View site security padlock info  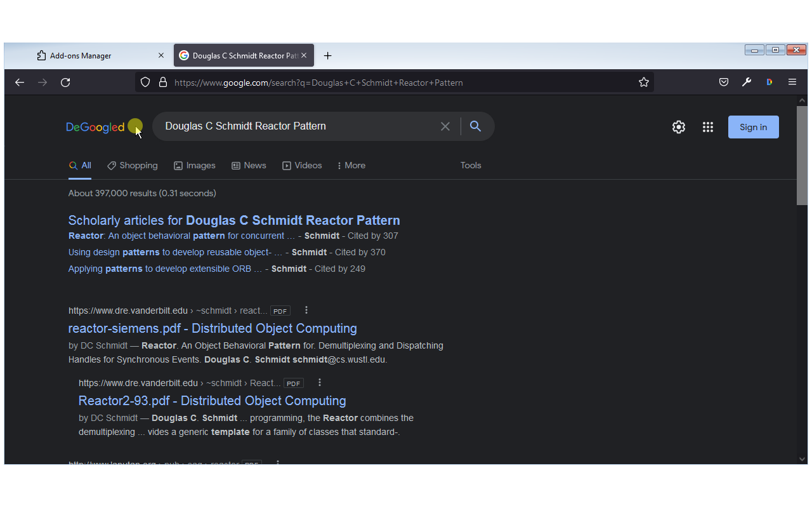[x=163, y=83]
